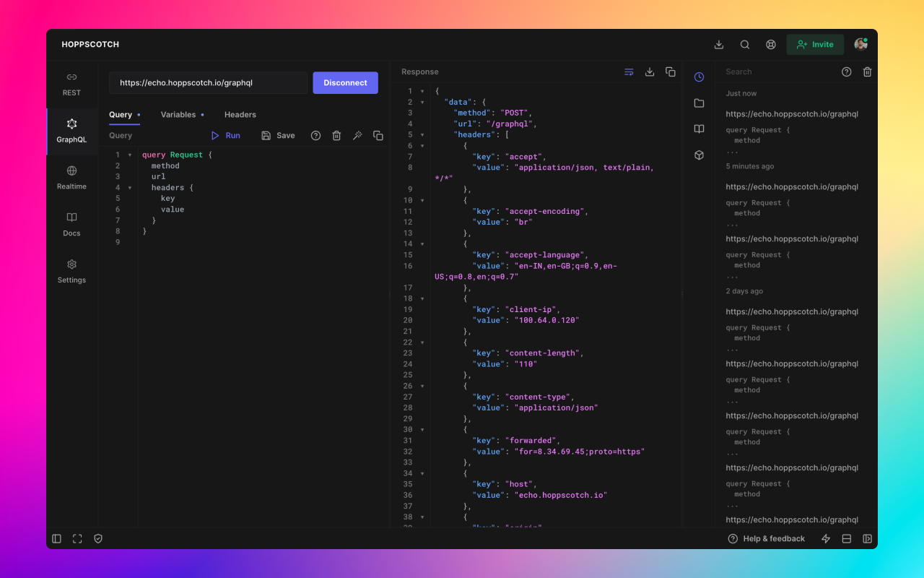Click the HOPPSCOTCH logo text
Screen dimensions: 924x578
90,45
